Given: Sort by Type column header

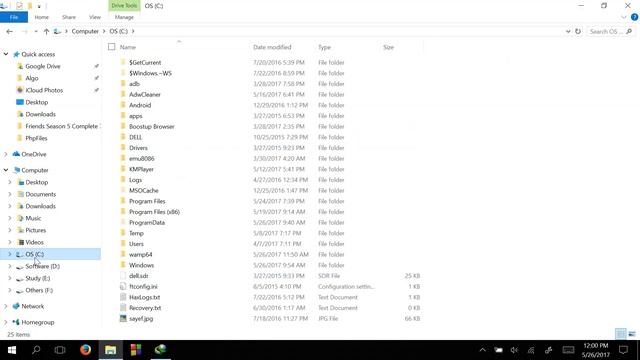Looking at the screenshot, I should point(324,47).
